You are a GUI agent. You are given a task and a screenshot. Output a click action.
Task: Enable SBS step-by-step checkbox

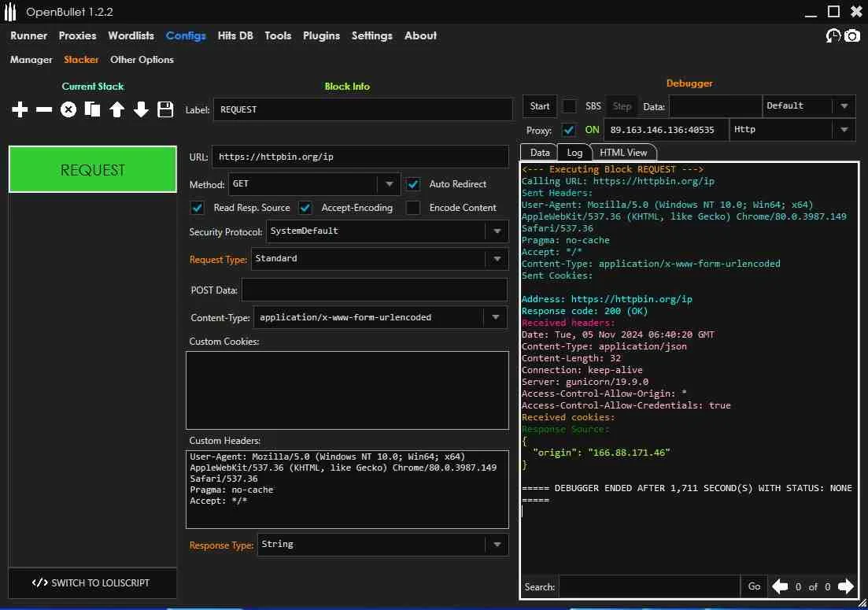tap(569, 105)
